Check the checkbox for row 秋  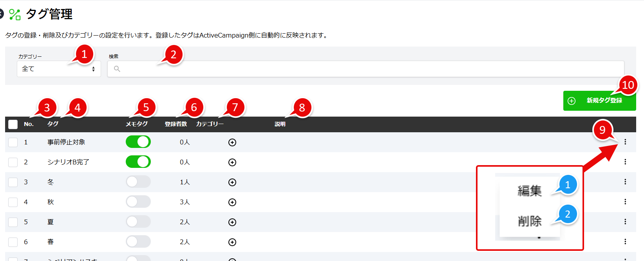(x=13, y=202)
